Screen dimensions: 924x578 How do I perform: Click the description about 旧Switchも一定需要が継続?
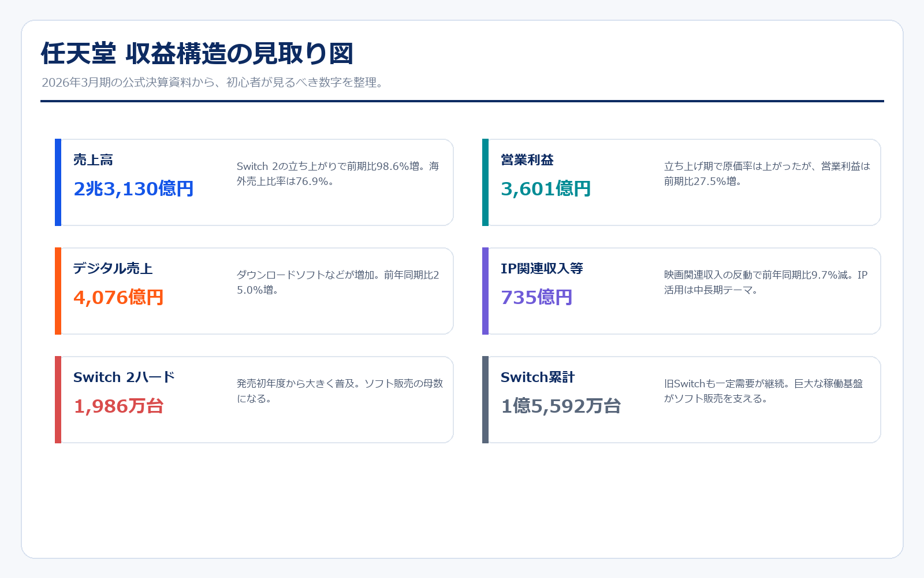(763, 391)
